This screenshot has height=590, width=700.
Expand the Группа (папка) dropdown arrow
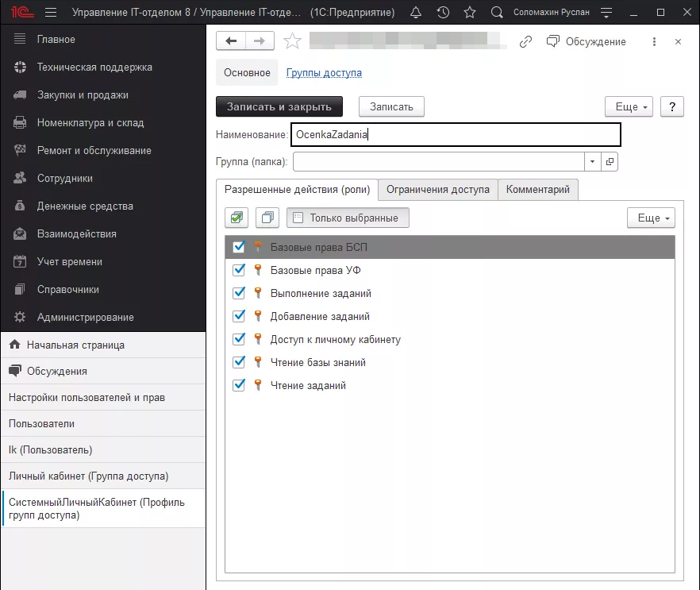tap(593, 162)
